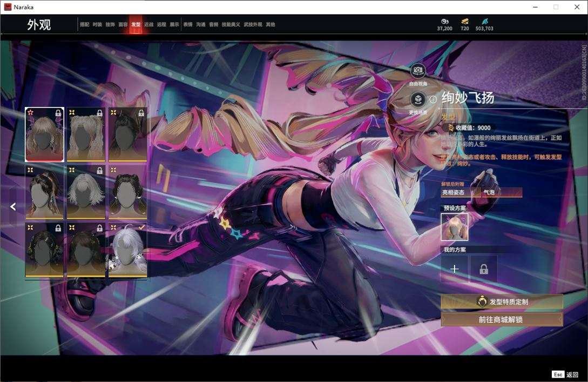Select the black twin-bun hairstyle tile
Viewport: 588px width, 382px height.
[x=127, y=192]
